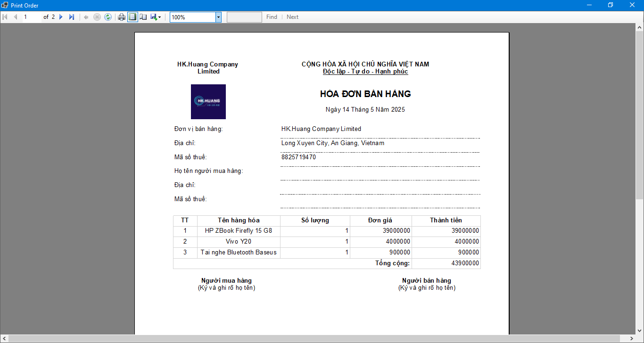Image resolution: width=644 pixels, height=343 pixels.
Task: Click the 'Tổng cộng:' label
Action: (392, 263)
